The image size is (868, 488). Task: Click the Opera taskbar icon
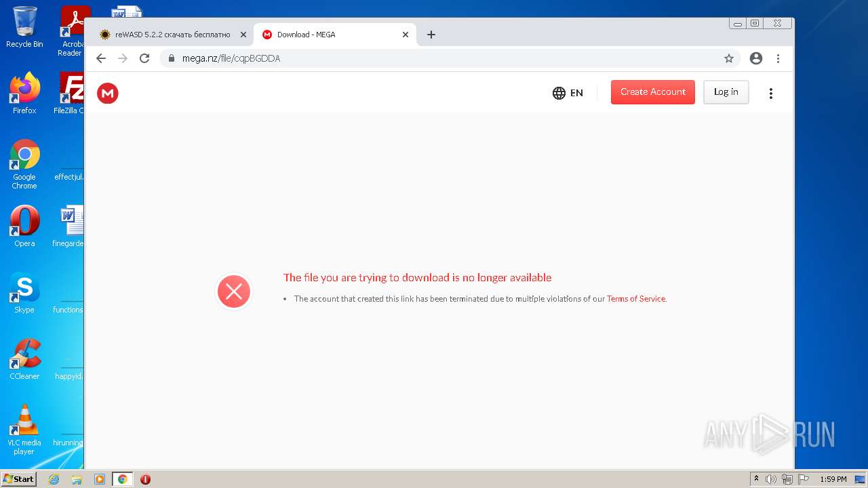pyautogui.click(x=145, y=479)
